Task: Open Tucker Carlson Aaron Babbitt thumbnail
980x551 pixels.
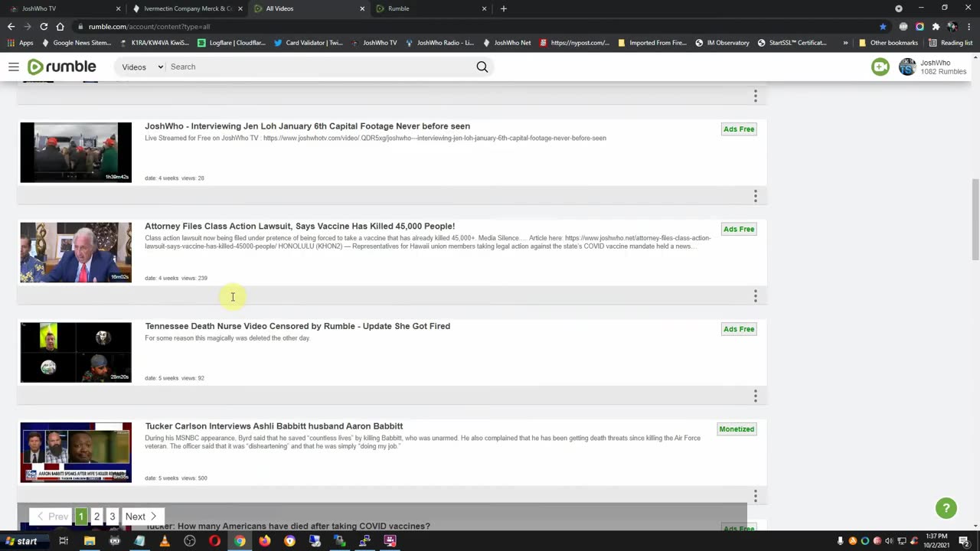Action: pyautogui.click(x=76, y=452)
